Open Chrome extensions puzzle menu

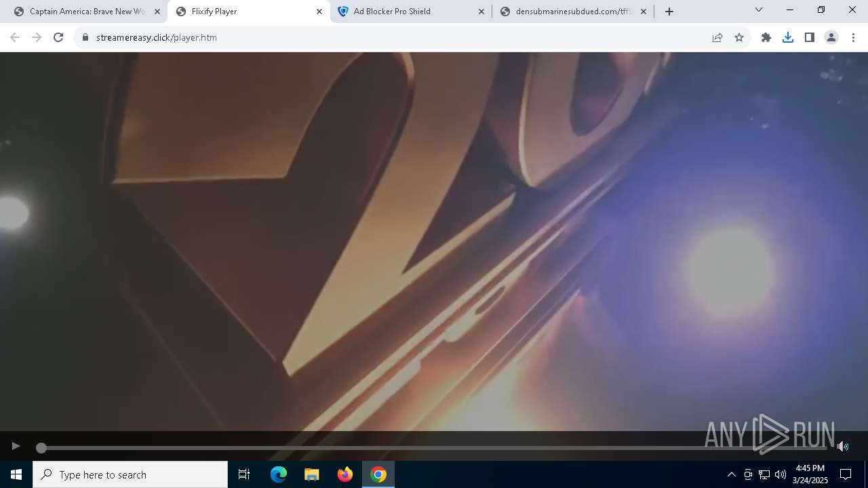point(766,37)
